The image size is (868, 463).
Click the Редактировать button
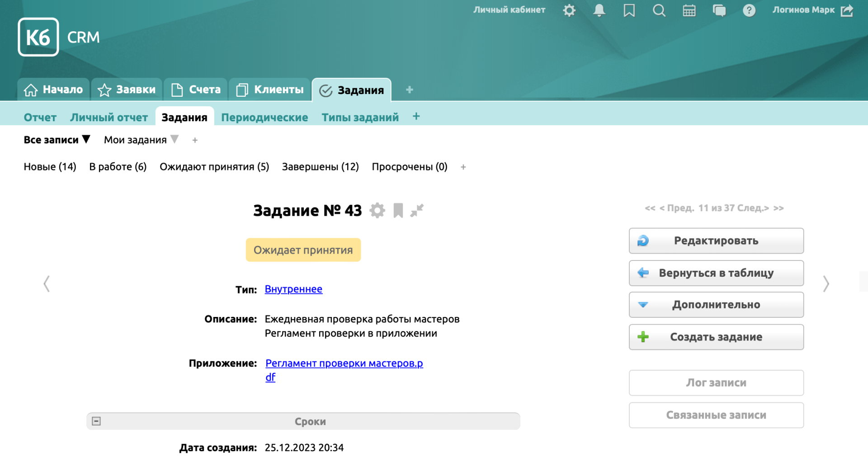click(716, 241)
